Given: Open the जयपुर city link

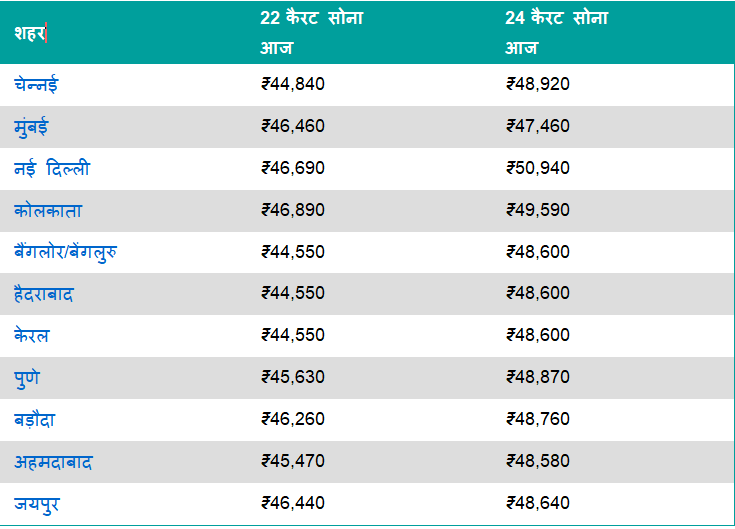Looking at the screenshot, I should point(36,504).
